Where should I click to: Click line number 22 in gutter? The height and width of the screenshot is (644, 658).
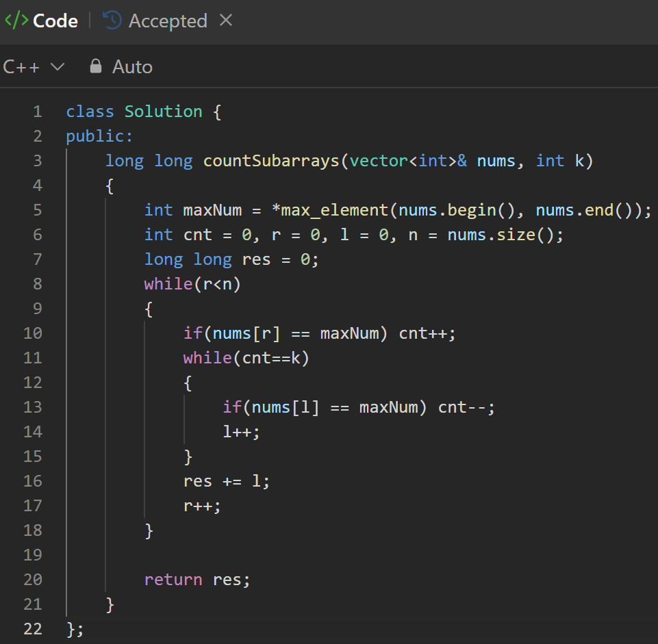coord(33,629)
